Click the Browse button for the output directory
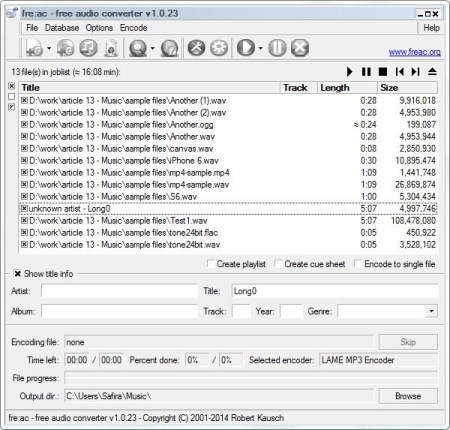 408,396
